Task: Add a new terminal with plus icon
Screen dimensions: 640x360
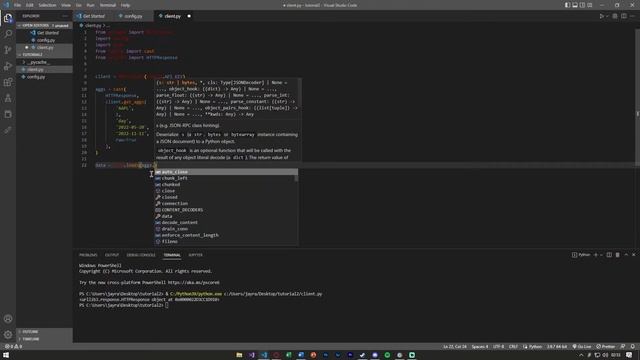Action: click(596, 255)
